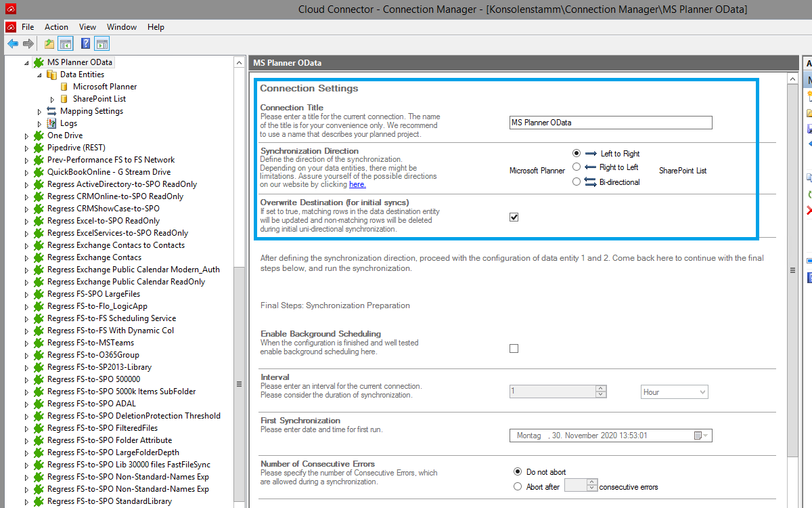
Task: Open the Window menu
Action: (x=122, y=27)
